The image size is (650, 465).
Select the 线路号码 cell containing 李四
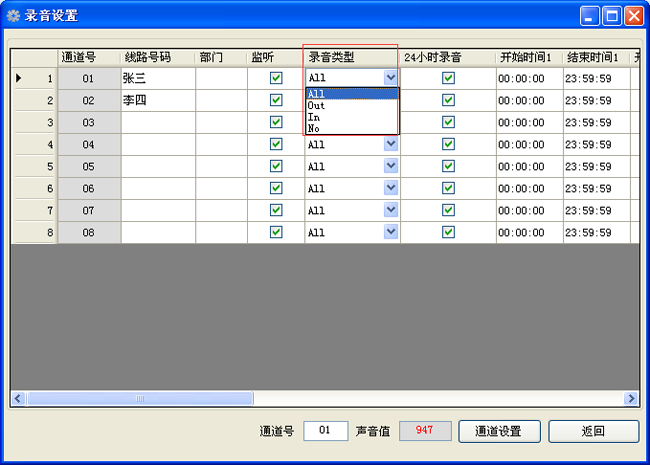[157, 100]
